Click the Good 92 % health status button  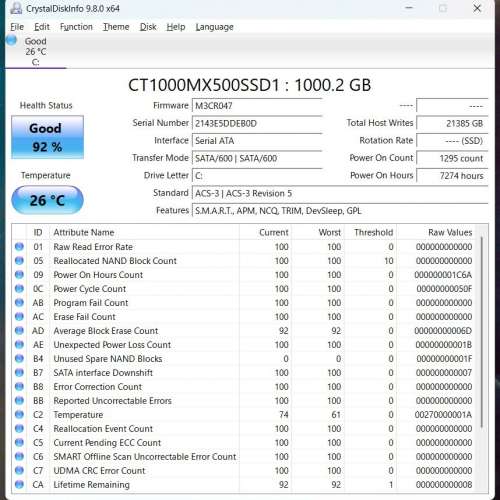[47, 137]
